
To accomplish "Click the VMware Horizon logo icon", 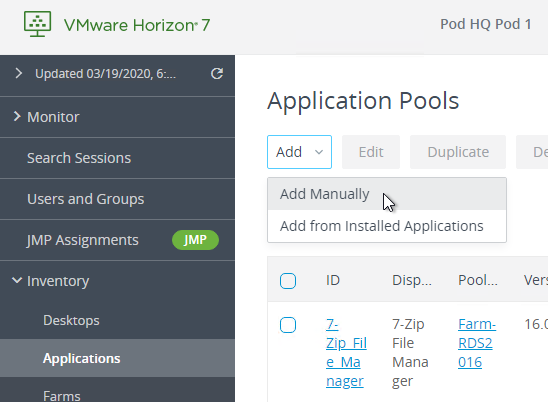I will coord(37,24).
